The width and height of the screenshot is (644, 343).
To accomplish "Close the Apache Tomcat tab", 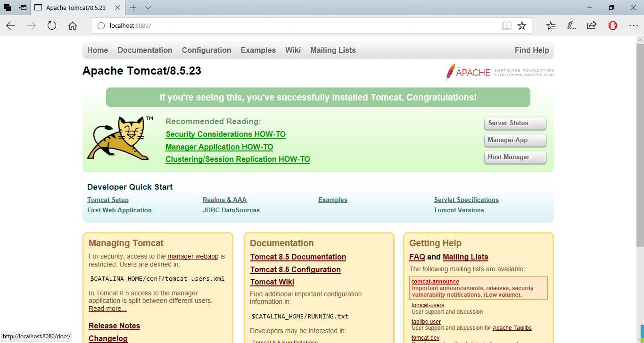I will [x=117, y=8].
